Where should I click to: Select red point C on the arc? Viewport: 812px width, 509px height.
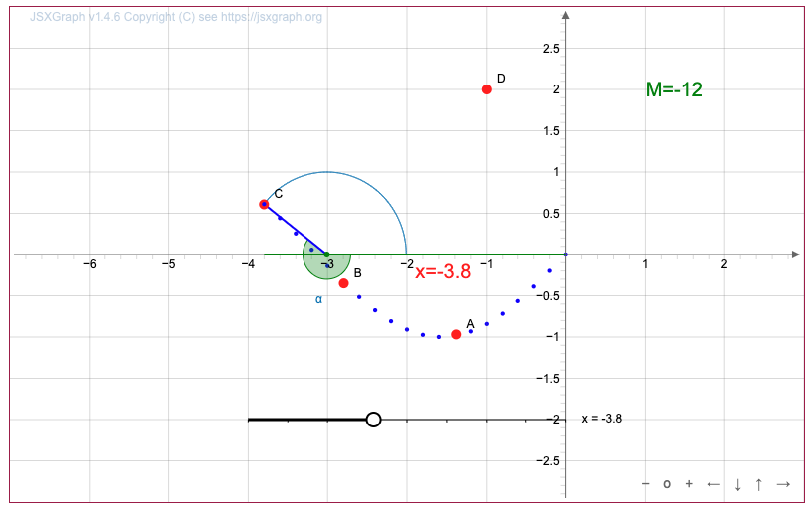[x=264, y=204]
